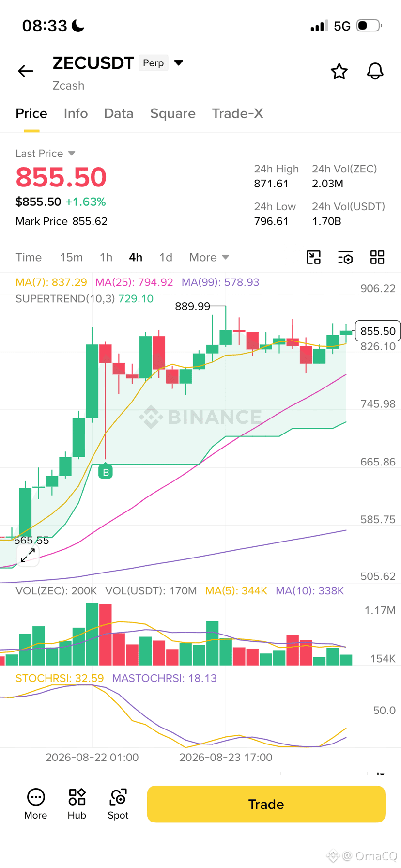Tap the 2026-08-22 01:00 date label
Image resolution: width=401 pixels, height=868 pixels.
point(92,757)
